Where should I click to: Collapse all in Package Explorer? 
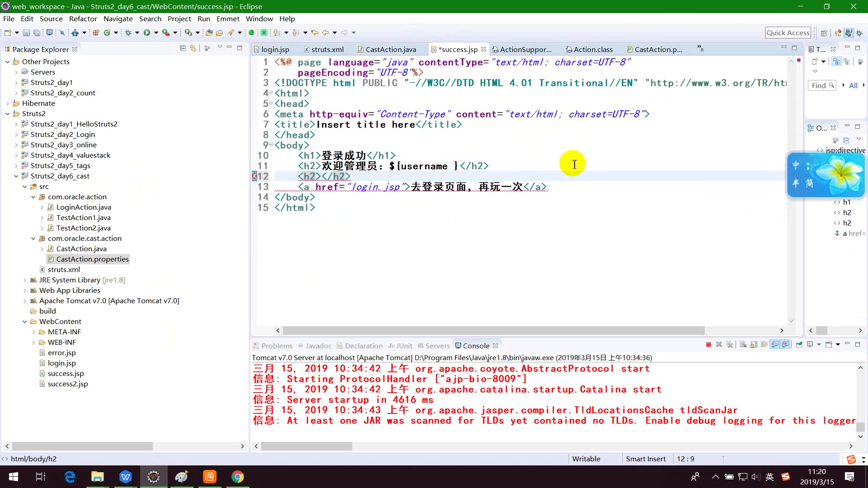tap(183, 48)
